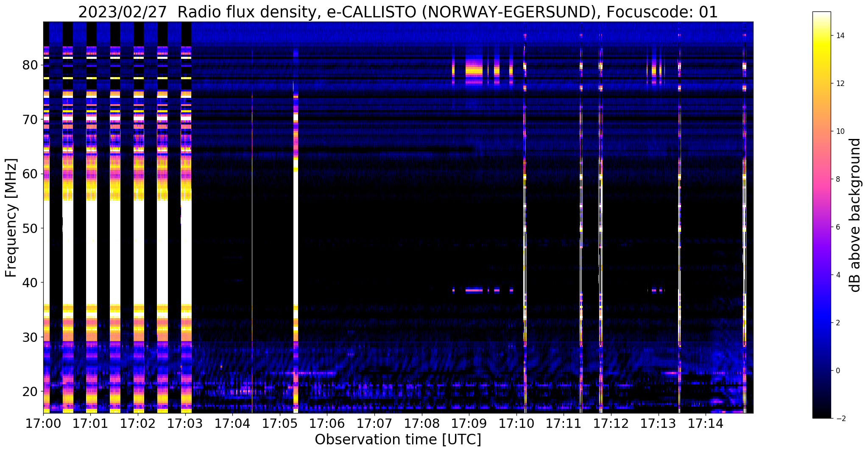Click the 17:03 time tick label

tap(185, 424)
